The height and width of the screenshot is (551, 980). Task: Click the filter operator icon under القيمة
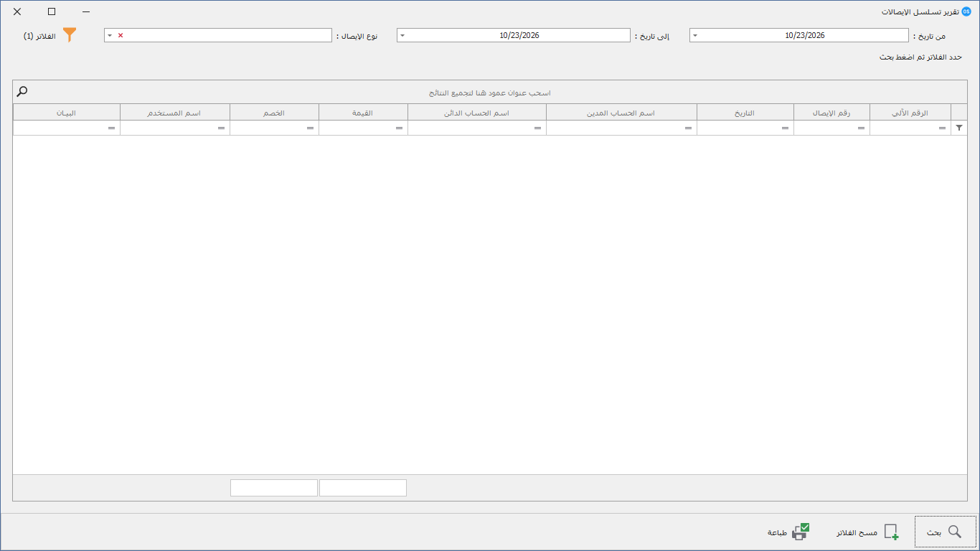tap(399, 128)
